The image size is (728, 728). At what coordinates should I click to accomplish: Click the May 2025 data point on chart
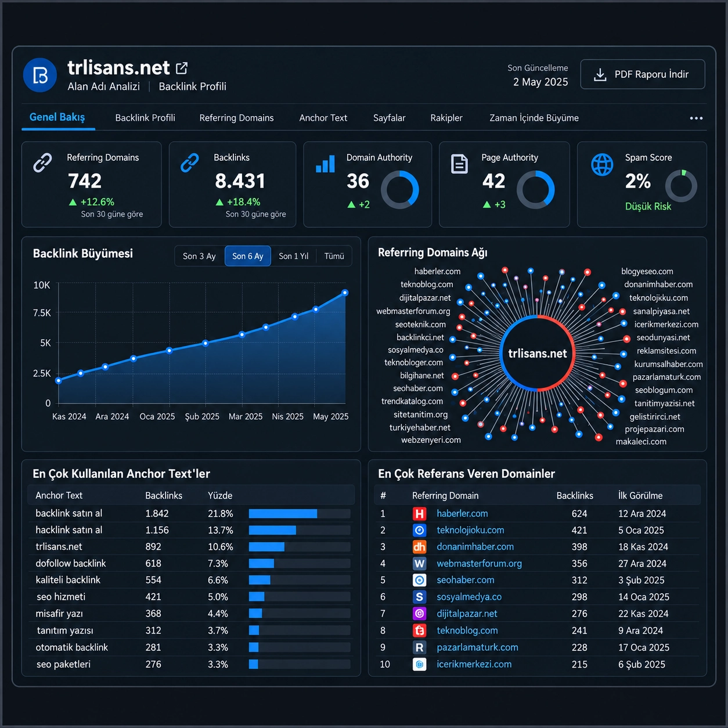(345, 293)
